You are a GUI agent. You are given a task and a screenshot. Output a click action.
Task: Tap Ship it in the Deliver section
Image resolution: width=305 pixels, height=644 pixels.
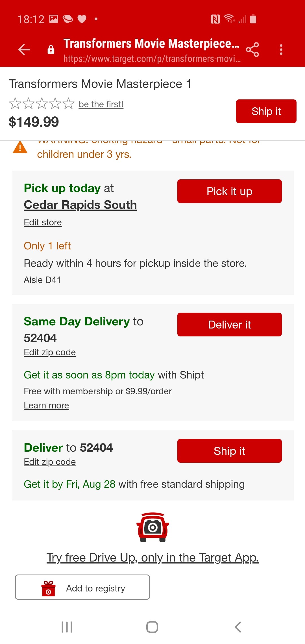click(230, 451)
